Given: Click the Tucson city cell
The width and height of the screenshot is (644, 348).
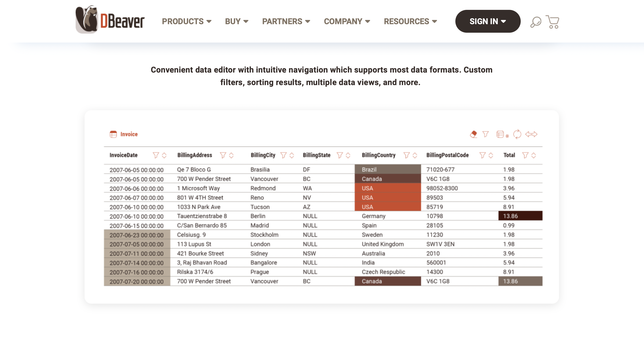Looking at the screenshot, I should 260,207.
